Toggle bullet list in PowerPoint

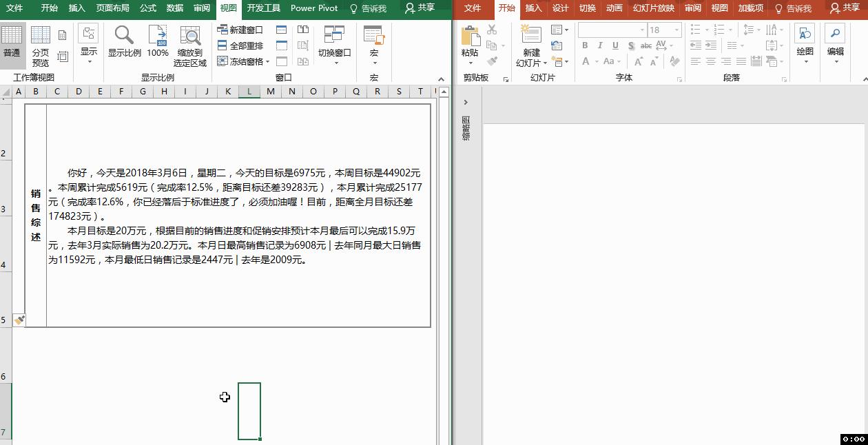695,30
